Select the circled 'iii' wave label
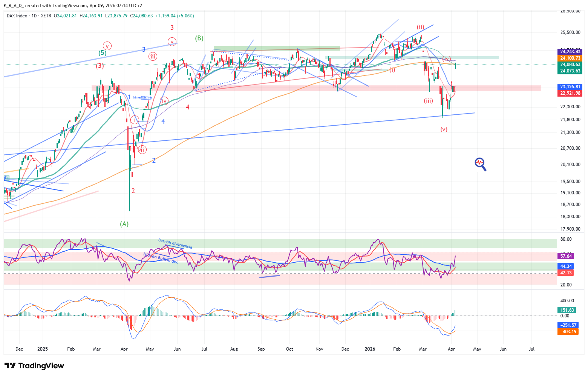The width and height of the screenshot is (588, 377). pos(153,57)
